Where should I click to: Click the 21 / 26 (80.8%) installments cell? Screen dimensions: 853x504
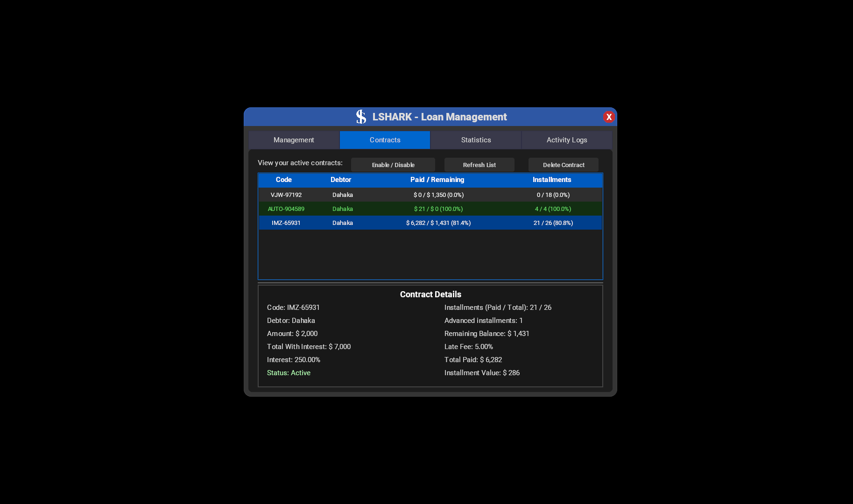553,223
